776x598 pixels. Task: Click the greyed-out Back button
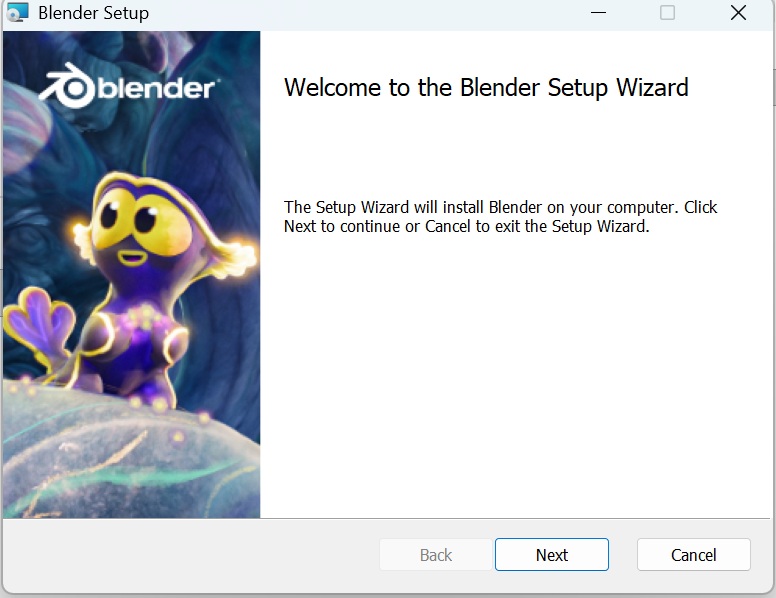[x=436, y=554]
